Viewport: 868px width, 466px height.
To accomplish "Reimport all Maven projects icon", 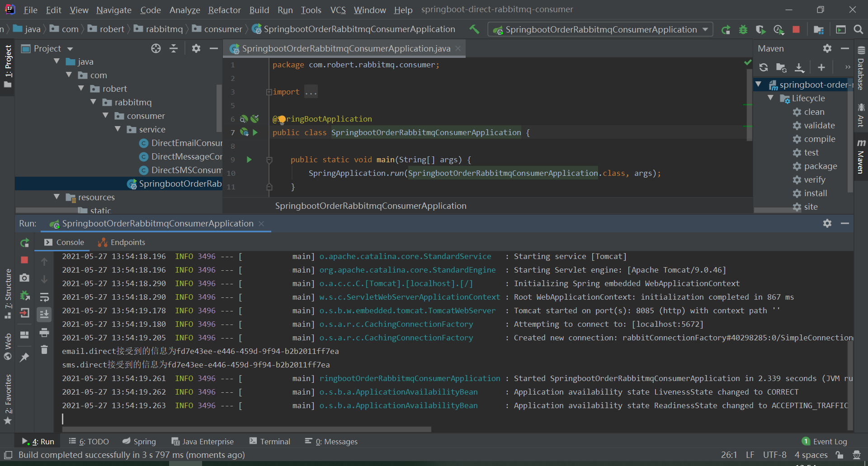I will (x=764, y=67).
